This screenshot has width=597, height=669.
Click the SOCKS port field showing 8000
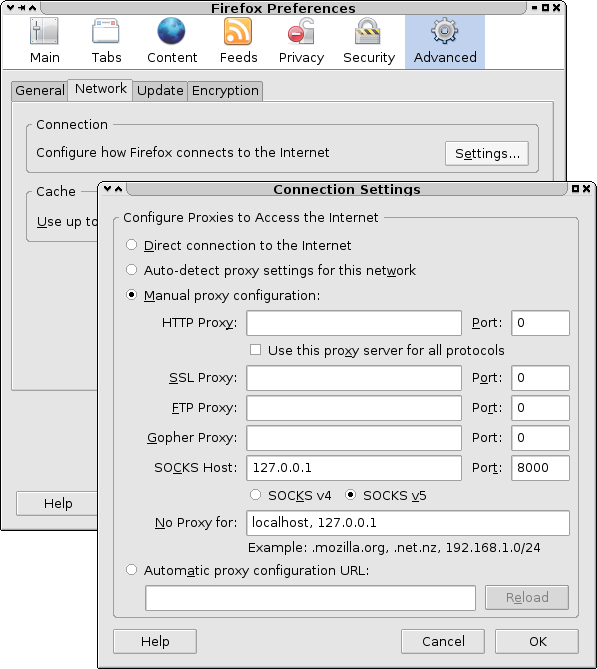(x=540, y=468)
